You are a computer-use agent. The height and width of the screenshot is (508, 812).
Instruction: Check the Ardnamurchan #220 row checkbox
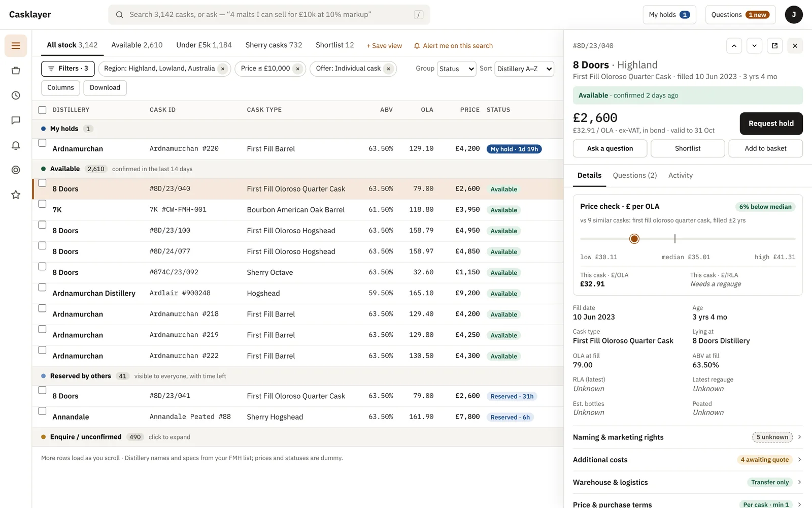point(42,143)
